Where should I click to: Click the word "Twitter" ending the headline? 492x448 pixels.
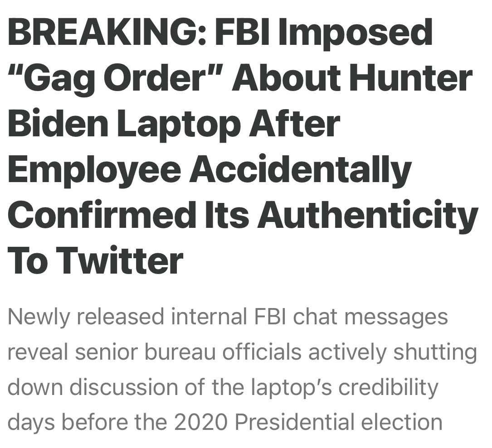[120, 261]
